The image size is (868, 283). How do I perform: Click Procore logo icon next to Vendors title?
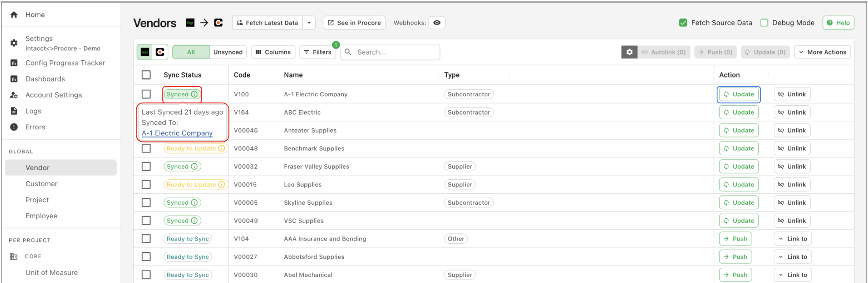click(x=219, y=23)
